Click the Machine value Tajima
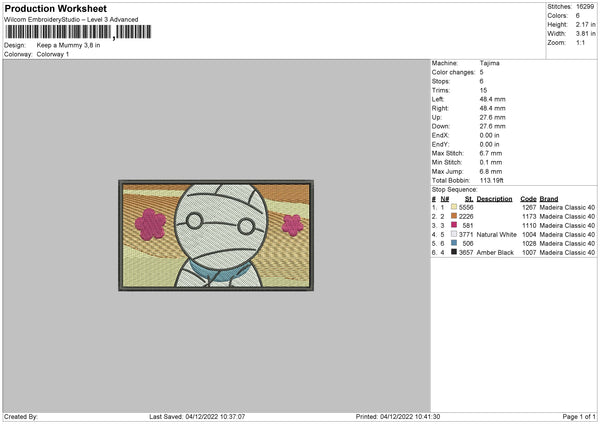The height and width of the screenshot is (424, 600). 489,63
